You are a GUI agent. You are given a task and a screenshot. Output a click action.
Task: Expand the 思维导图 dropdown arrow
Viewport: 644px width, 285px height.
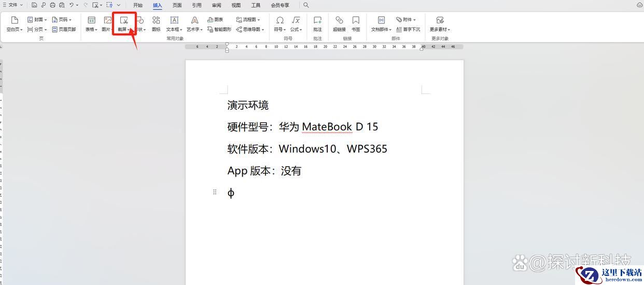263,30
